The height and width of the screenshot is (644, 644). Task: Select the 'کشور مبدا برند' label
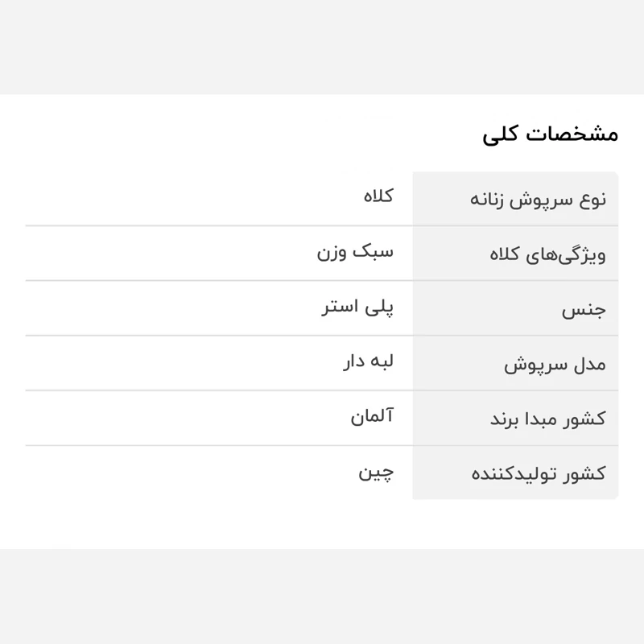pyautogui.click(x=548, y=419)
